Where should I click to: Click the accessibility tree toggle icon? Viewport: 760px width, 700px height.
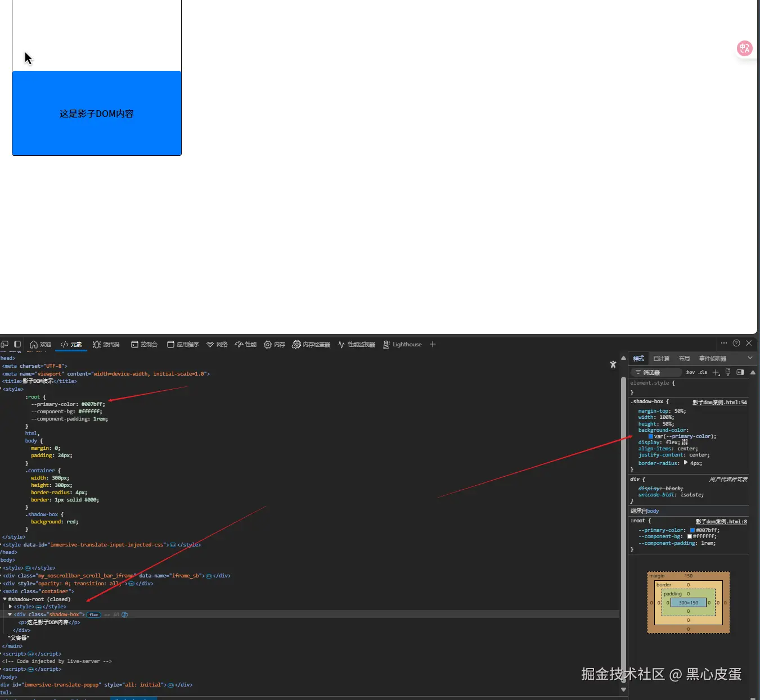coord(613,364)
